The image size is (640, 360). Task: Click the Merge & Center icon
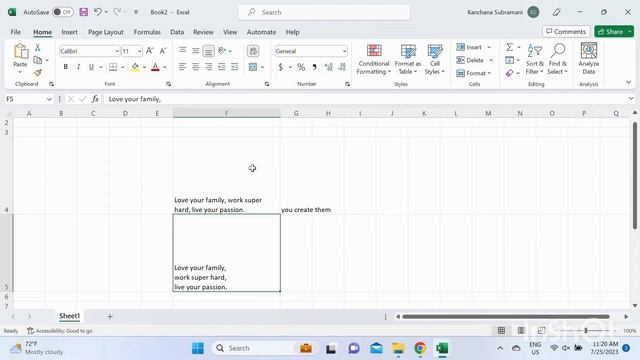pyautogui.click(x=253, y=67)
